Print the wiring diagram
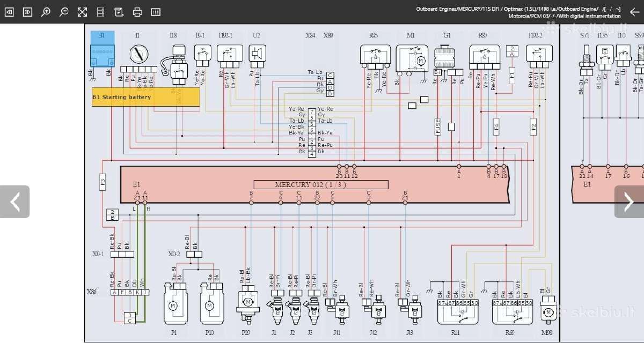 point(137,12)
